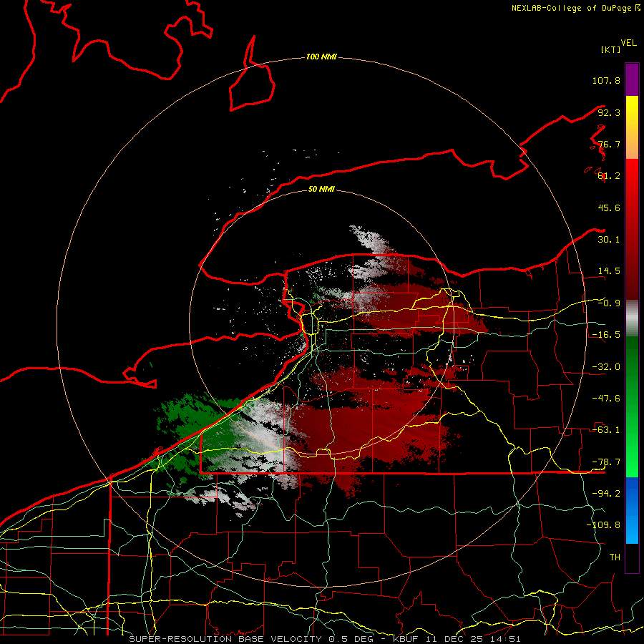Screen dimensions: 644x644
Task: Click the 107.8 scale value
Action: [606, 80]
